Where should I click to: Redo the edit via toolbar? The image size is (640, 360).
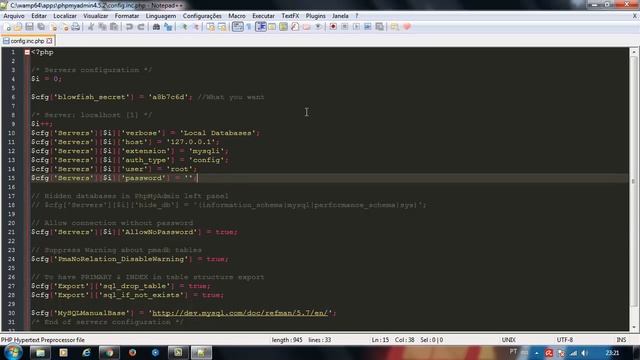pyautogui.click(x=141, y=27)
